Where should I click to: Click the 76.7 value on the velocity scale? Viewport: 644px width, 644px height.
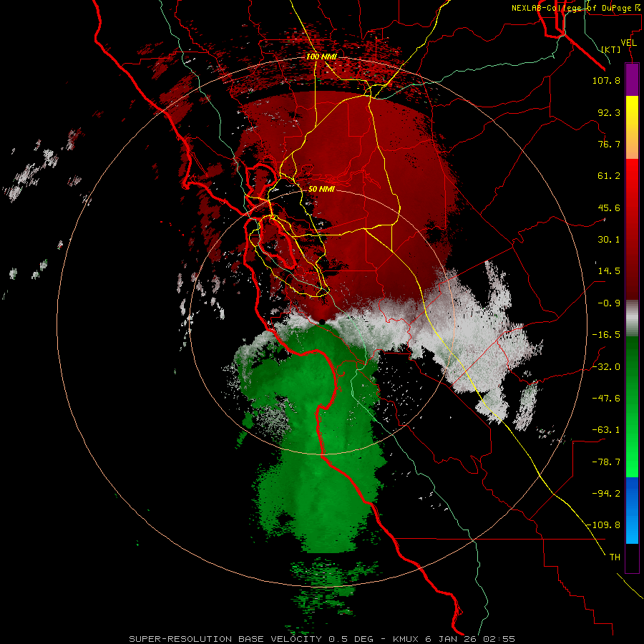[x=609, y=144]
